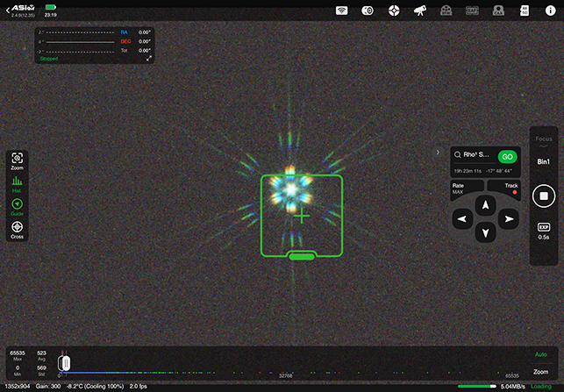The image size is (564, 392).
Task: Toggle the Cross crosshair overlay
Action: point(17,230)
